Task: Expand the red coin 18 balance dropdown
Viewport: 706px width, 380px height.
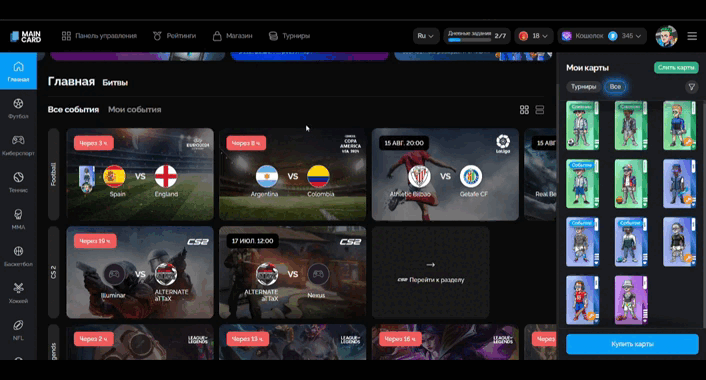Action: click(x=534, y=36)
